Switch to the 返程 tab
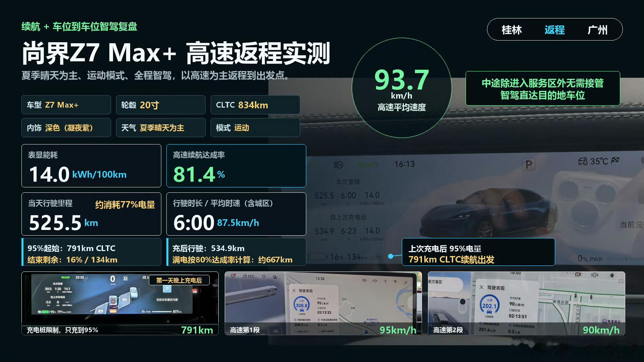 click(554, 30)
